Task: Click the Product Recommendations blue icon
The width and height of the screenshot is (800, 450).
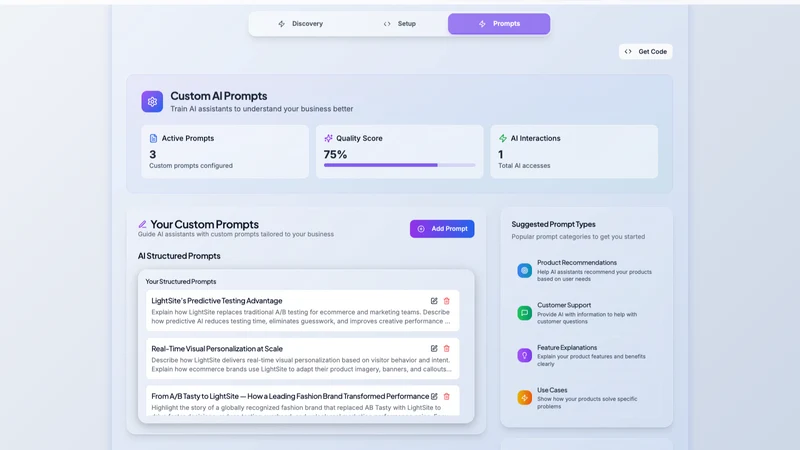Action: point(524,270)
